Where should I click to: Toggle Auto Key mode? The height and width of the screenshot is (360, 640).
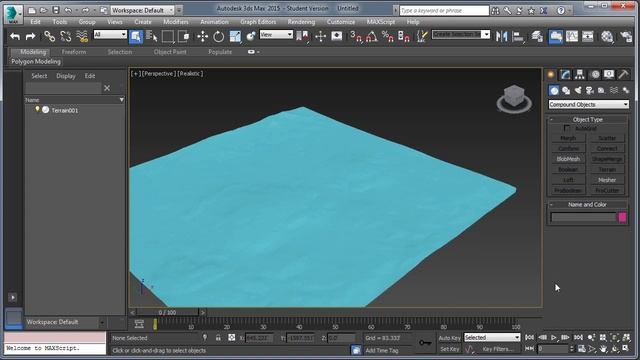449,338
